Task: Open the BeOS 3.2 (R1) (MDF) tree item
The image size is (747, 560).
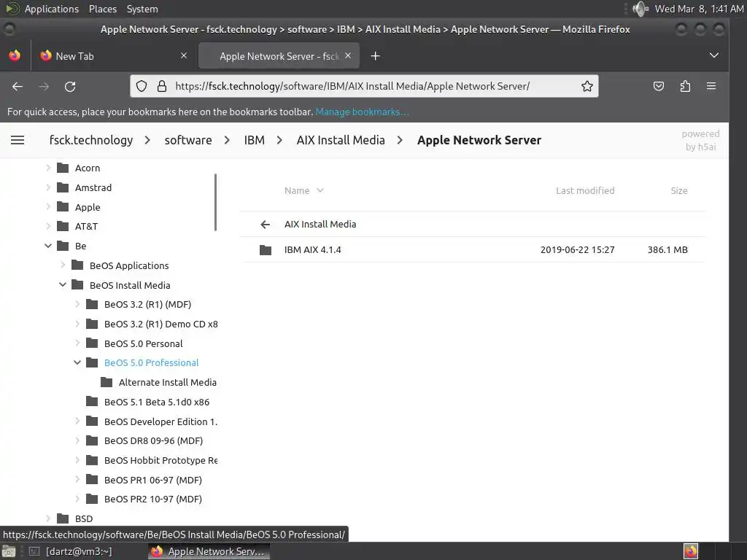Action: 147,304
